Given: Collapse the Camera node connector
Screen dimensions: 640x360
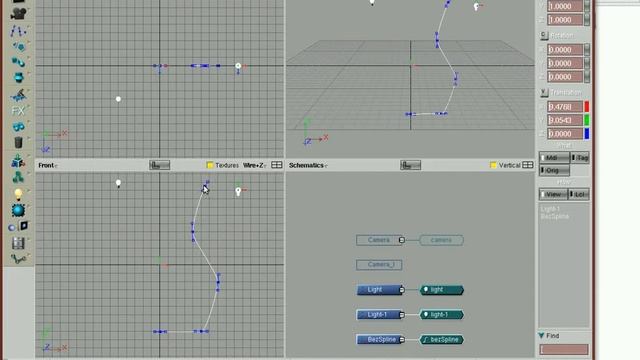Looking at the screenshot, I should point(402,240).
